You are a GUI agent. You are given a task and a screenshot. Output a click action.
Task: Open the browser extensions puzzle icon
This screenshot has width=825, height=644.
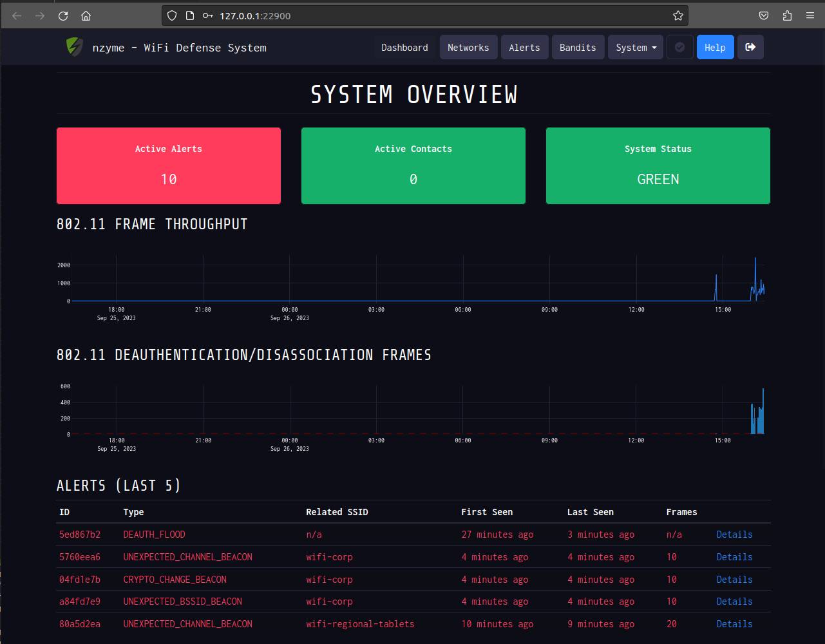787,15
